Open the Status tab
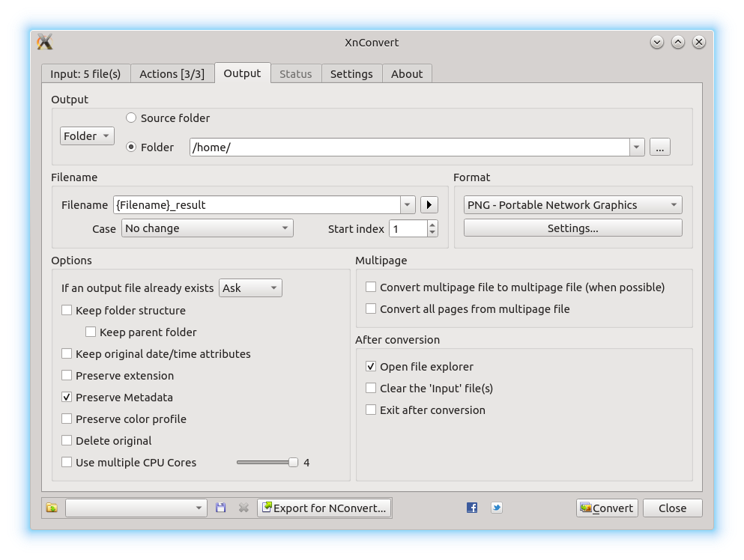Image resolution: width=744 pixels, height=560 pixels. pos(296,74)
